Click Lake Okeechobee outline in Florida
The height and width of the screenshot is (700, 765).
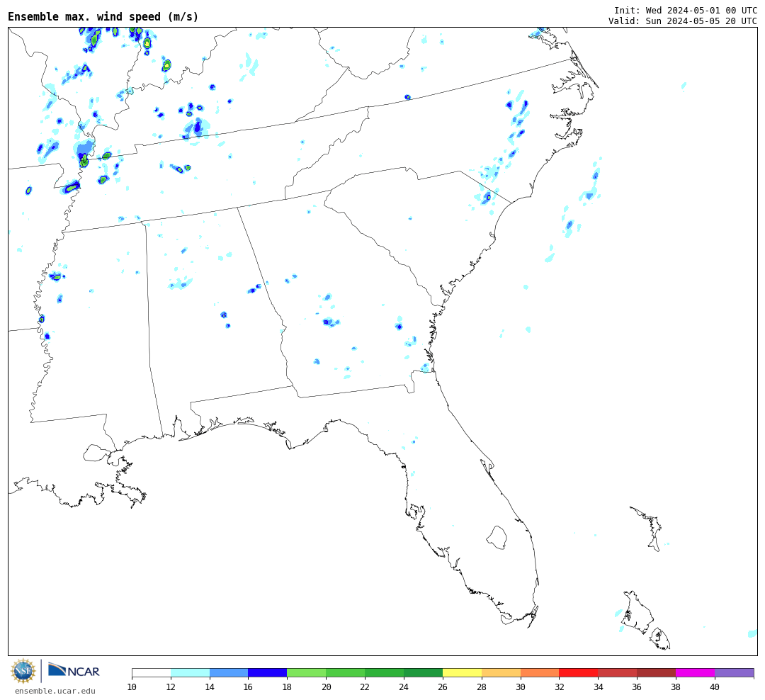(x=497, y=538)
